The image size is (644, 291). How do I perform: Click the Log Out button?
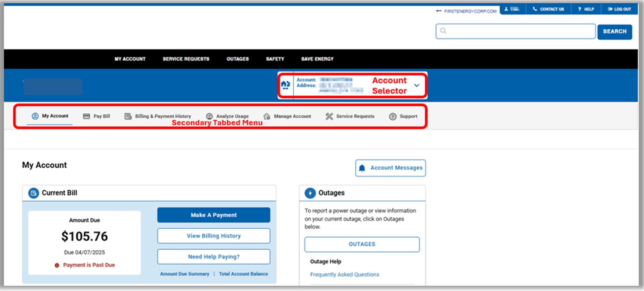coord(619,9)
